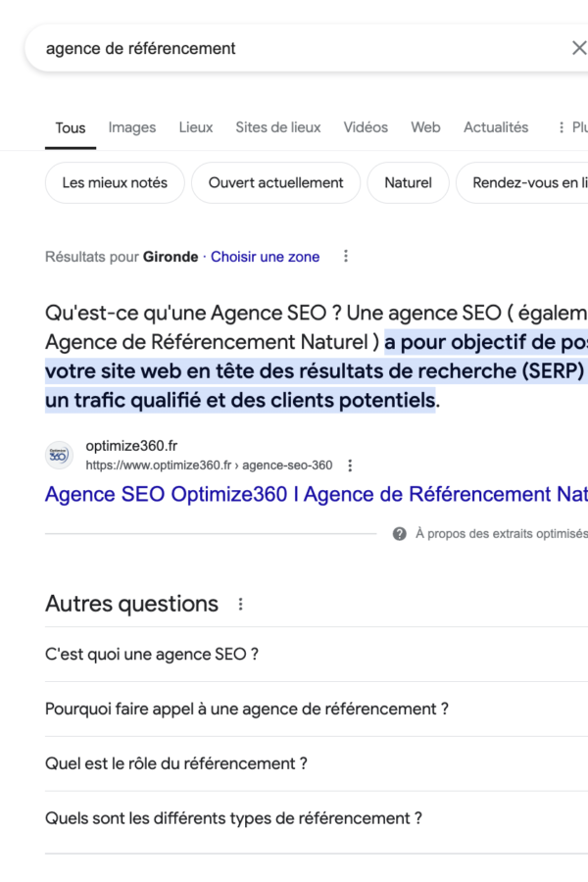This screenshot has width=588, height=882.
Task: Click three-dot menu beside Choisir une zone
Action: click(345, 257)
